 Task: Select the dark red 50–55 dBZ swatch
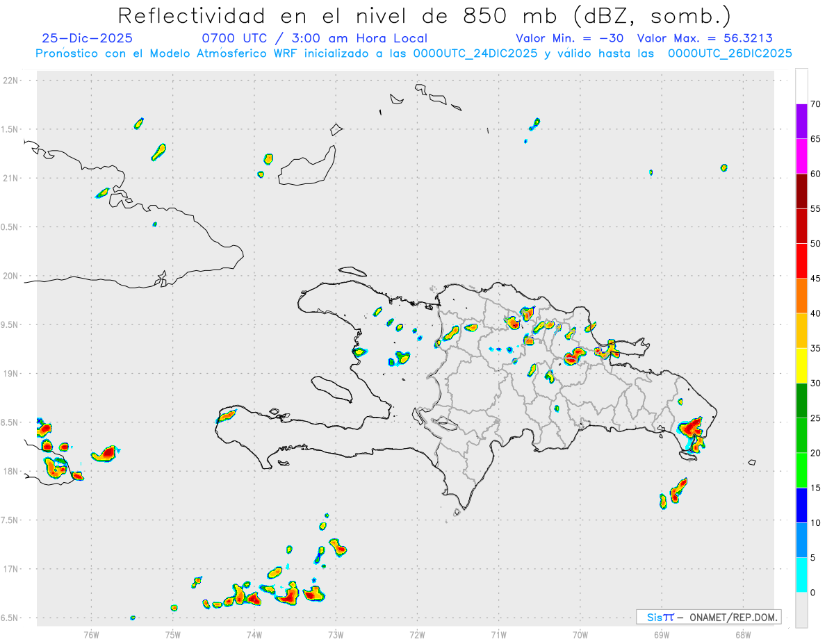click(x=801, y=226)
